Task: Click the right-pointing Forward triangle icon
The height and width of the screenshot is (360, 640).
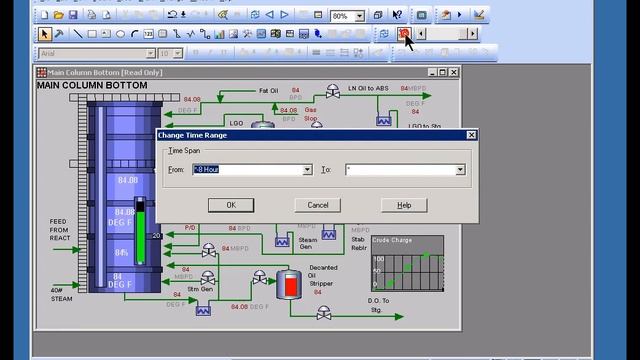Action: [284, 15]
